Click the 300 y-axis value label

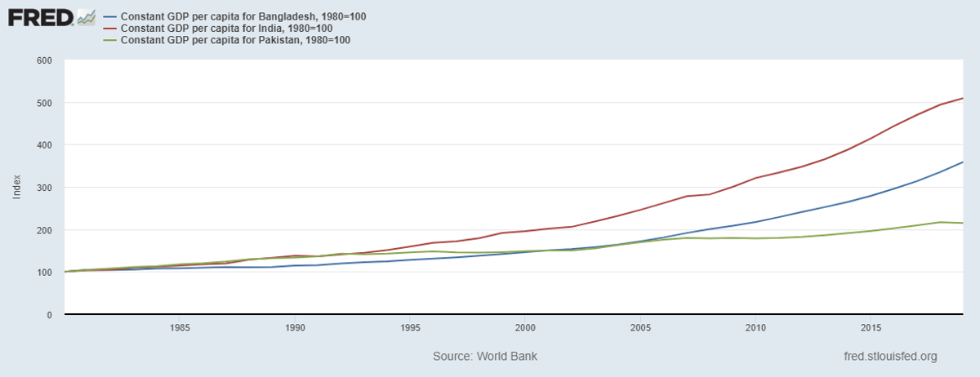44,188
